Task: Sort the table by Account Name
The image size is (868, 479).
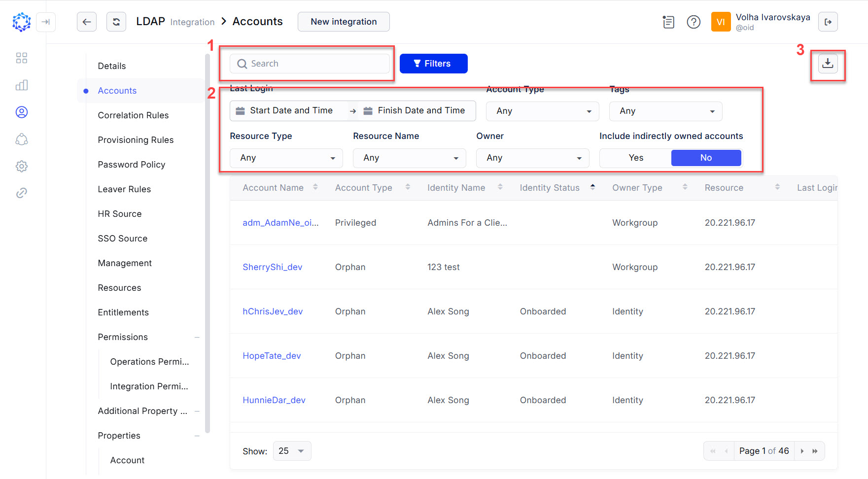Action: (x=315, y=187)
